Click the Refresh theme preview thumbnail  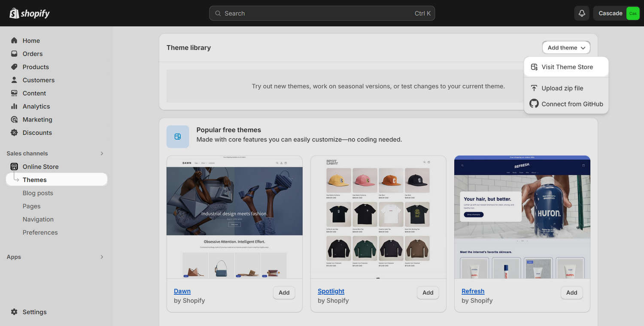tap(522, 217)
